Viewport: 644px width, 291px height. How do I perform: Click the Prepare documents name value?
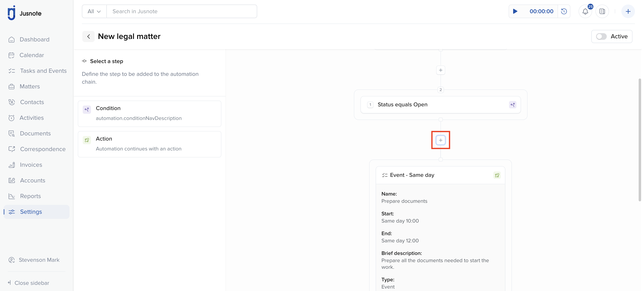point(404,201)
